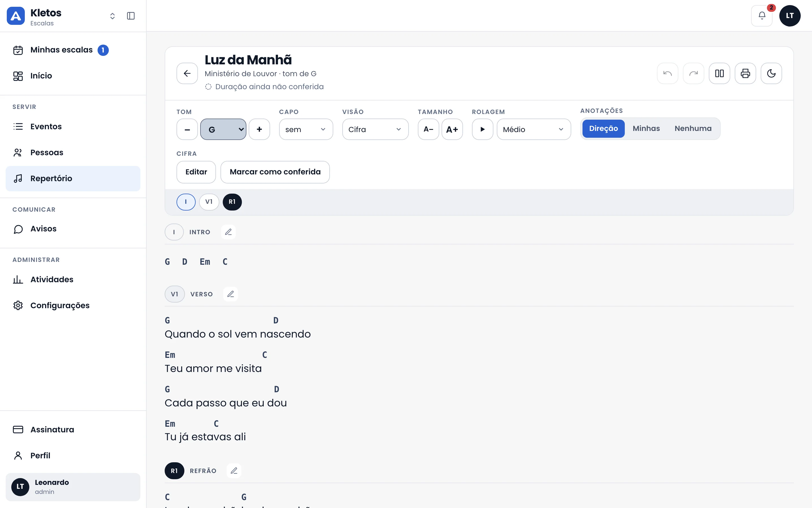Jump to section I chip
The height and width of the screenshot is (508, 812).
(x=186, y=202)
